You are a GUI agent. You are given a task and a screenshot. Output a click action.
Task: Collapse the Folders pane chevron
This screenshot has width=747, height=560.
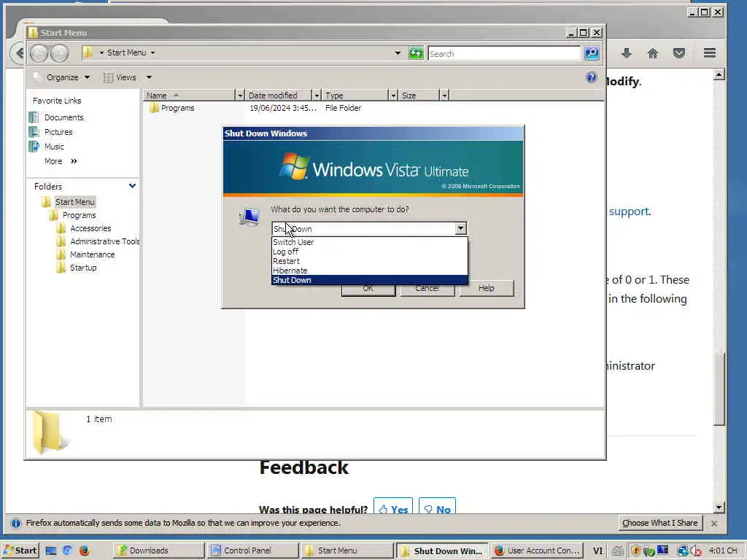pyautogui.click(x=133, y=186)
